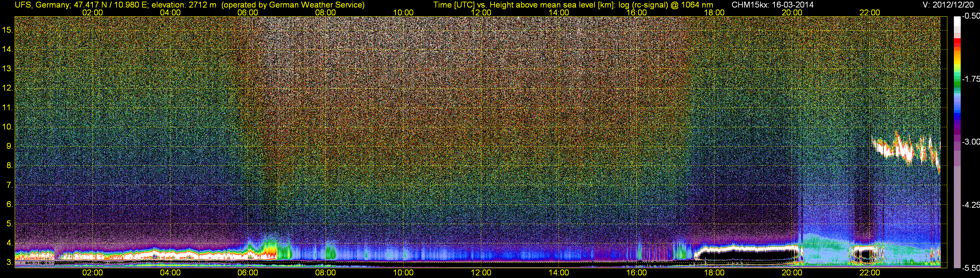980x278 pixels.
Task: Click the 14 km height axis label
Action: click(x=7, y=49)
